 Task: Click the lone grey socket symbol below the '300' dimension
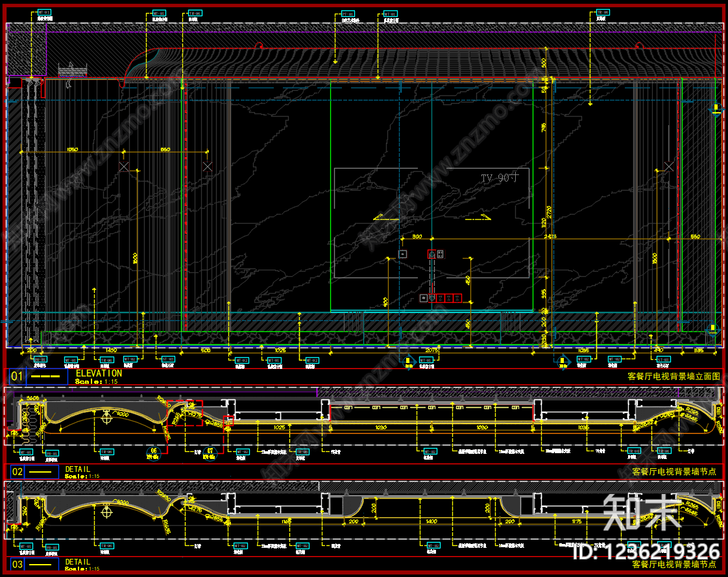coord(402,253)
